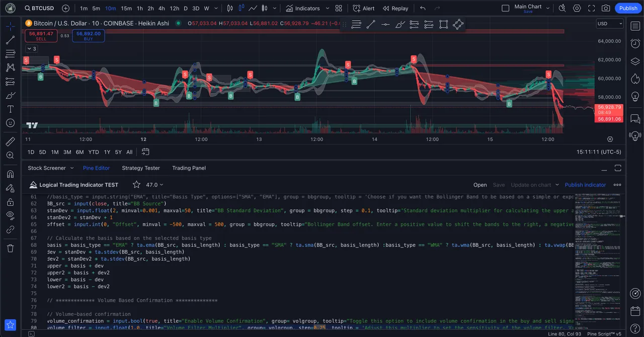Image resolution: width=644 pixels, height=337 pixels.
Task: Expand chart style dropdown arrow
Action: 275,8
